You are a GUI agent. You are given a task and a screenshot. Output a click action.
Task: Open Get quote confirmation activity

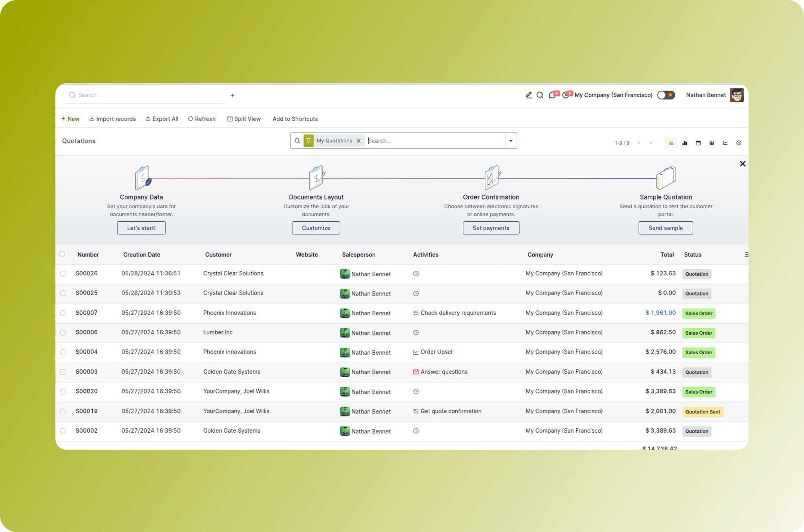tap(447, 411)
